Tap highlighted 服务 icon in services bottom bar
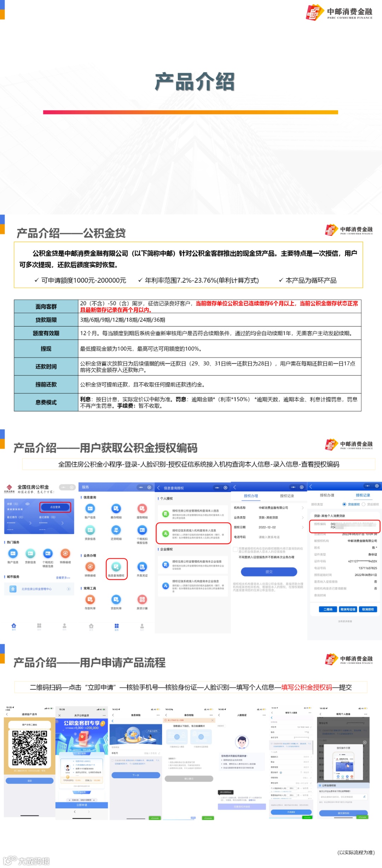382x868 pixels. click(117, 627)
